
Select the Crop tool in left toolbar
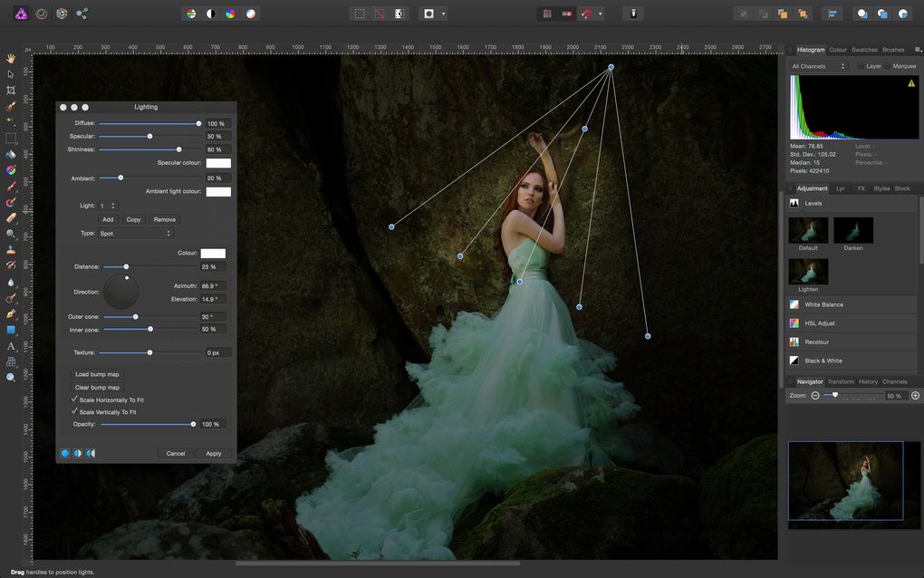point(11,91)
